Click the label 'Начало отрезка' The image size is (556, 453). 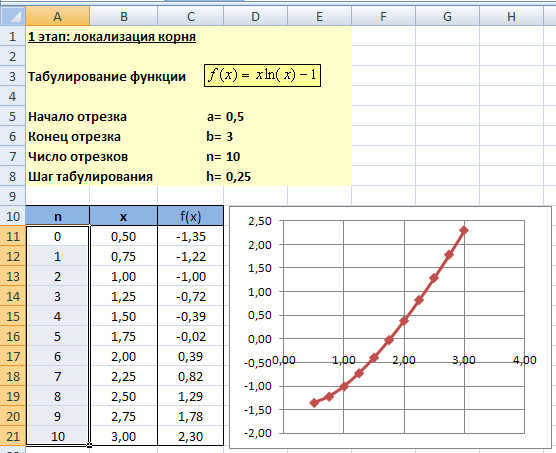tap(77, 117)
